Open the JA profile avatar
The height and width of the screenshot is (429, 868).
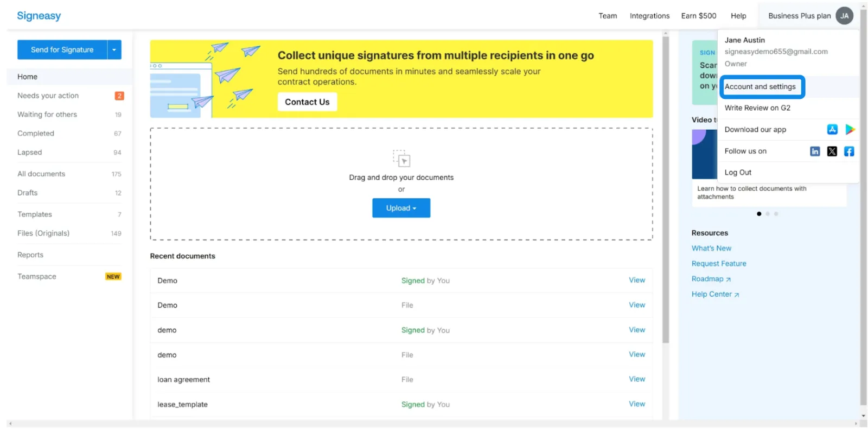844,16
